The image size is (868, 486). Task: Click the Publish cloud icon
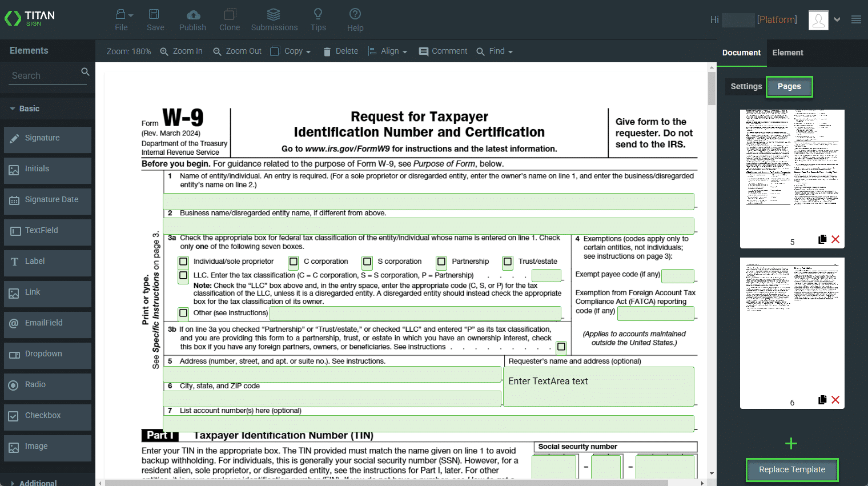(x=193, y=15)
